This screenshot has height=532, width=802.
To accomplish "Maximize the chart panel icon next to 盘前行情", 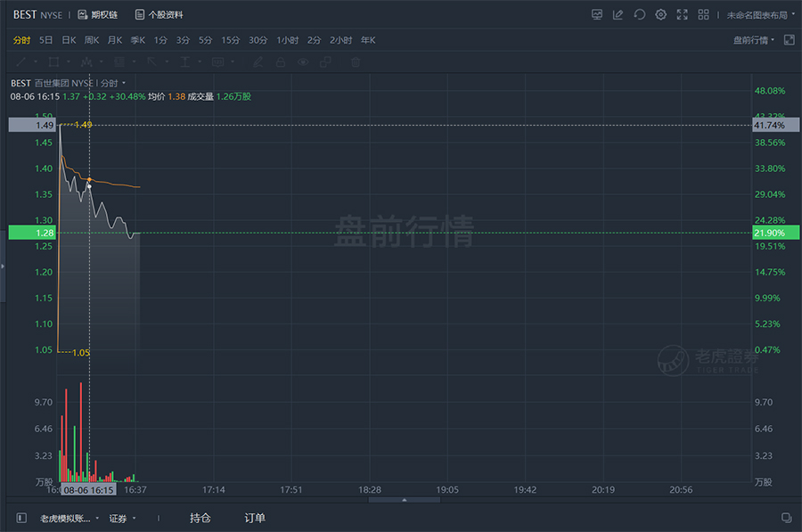I will [x=790, y=40].
